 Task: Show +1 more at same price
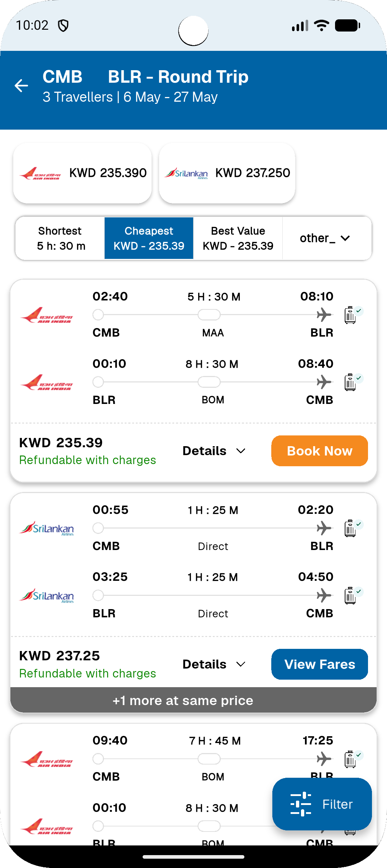(x=193, y=700)
